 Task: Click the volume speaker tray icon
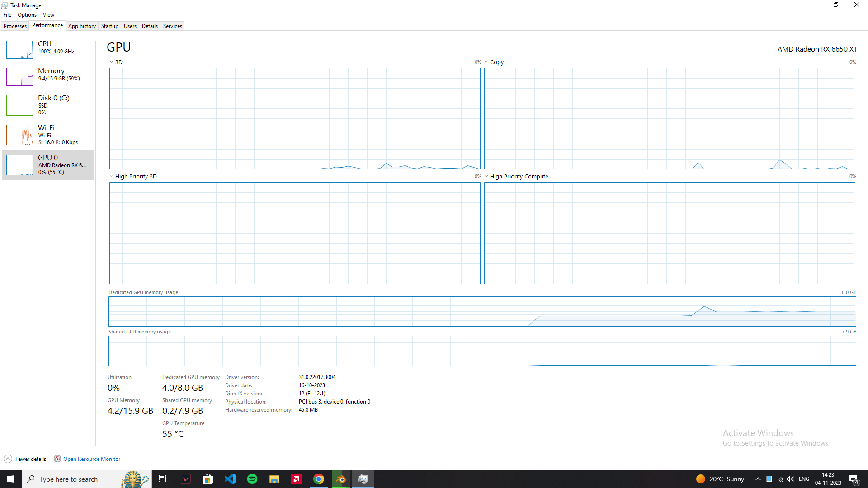(790, 479)
